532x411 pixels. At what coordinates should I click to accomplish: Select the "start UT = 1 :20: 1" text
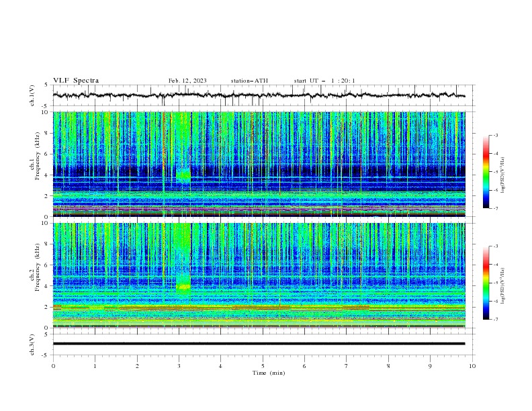pos(324,81)
